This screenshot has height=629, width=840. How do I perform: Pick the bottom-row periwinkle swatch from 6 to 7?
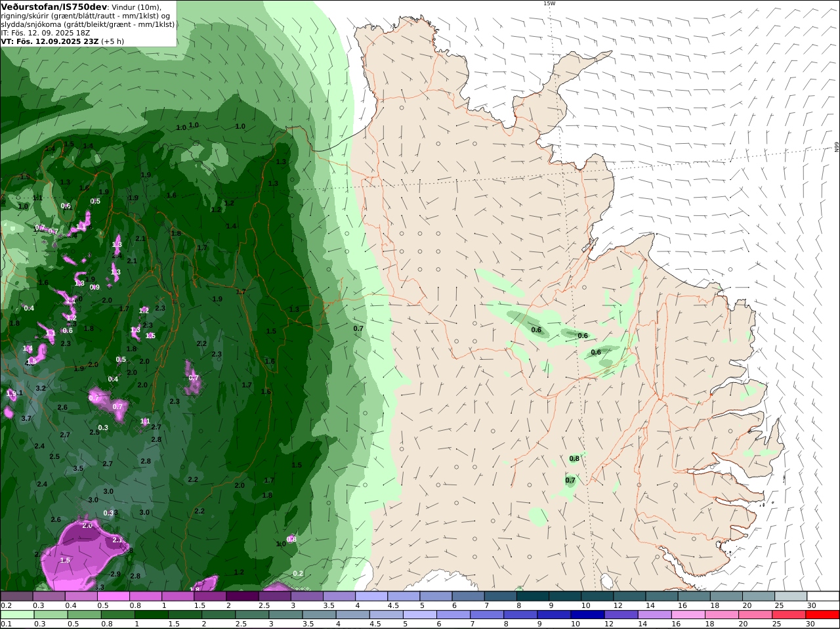pos(452,615)
